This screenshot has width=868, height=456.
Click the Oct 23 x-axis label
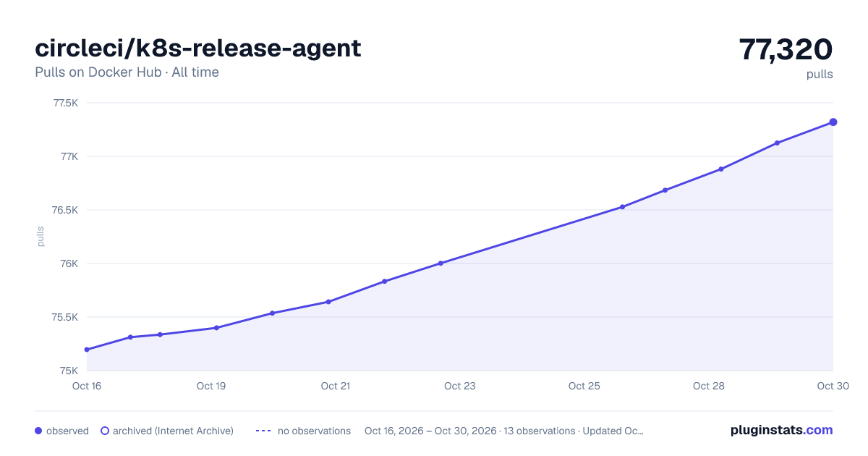click(x=460, y=386)
